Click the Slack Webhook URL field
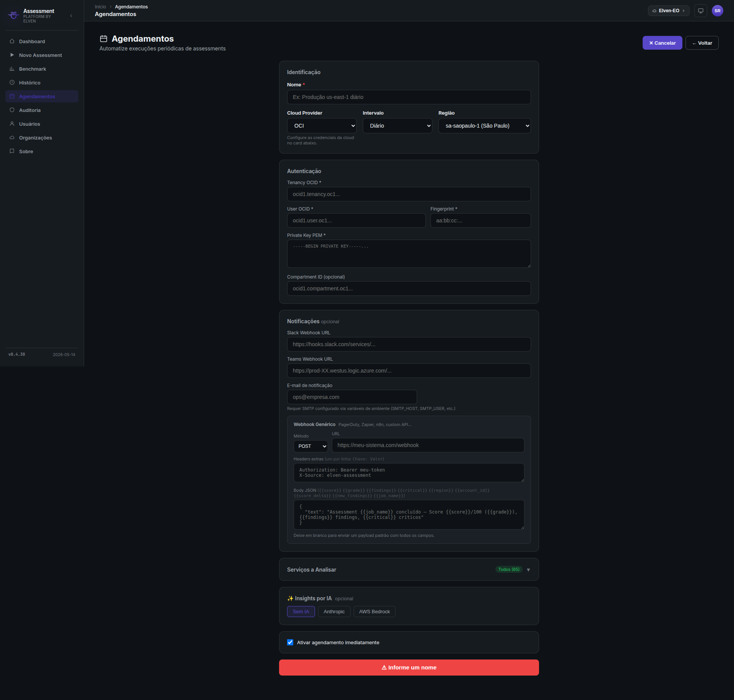 [409, 344]
